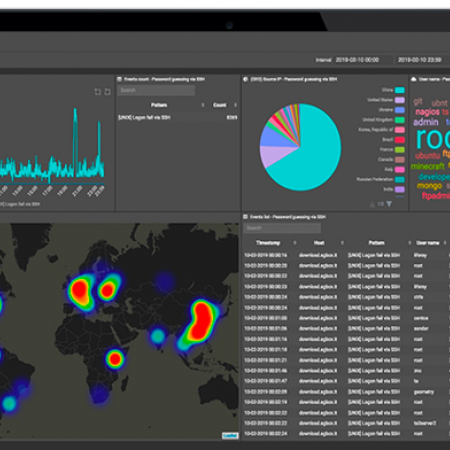Click the cloud icon of the User name panel
450x450 pixels.
[x=414, y=79]
